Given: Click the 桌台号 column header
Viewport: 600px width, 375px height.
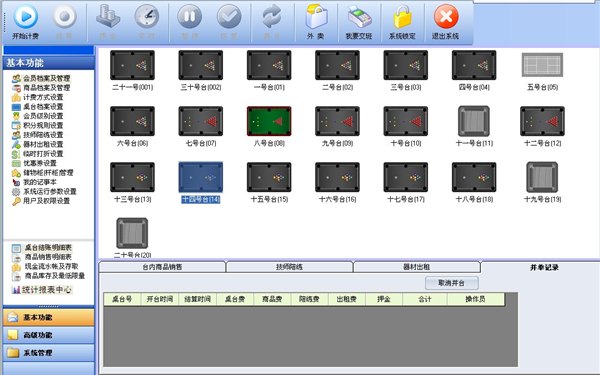Looking at the screenshot, I should [122, 299].
